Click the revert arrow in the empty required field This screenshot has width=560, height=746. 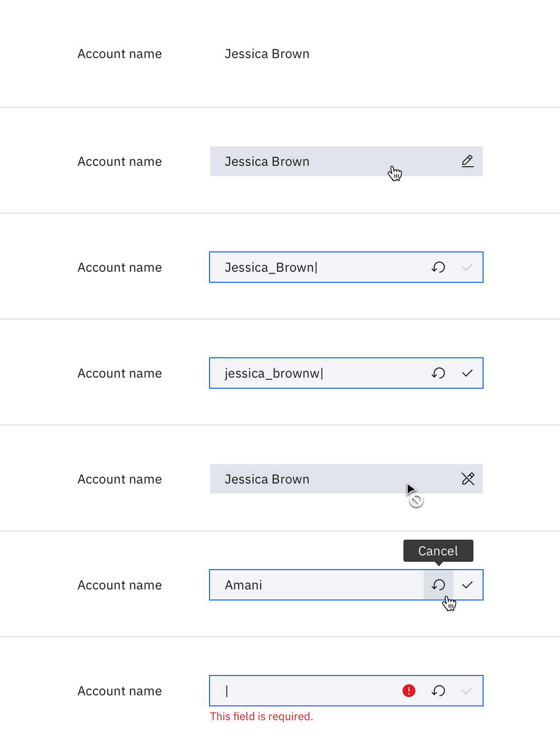tap(438, 691)
